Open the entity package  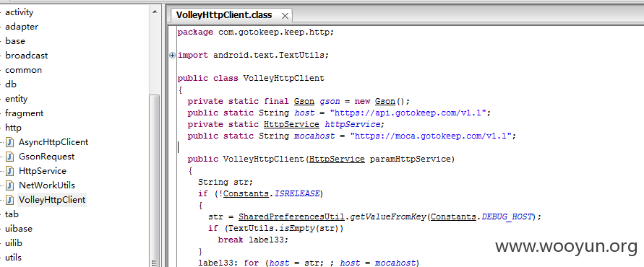point(16,99)
